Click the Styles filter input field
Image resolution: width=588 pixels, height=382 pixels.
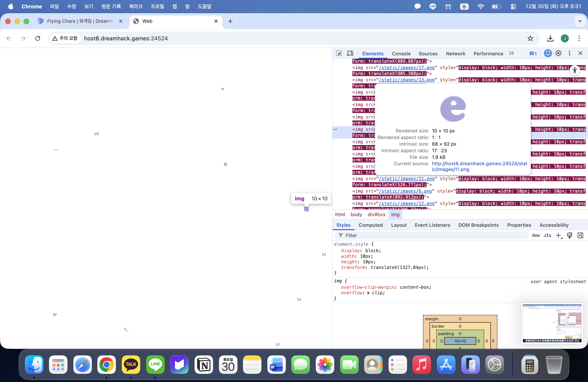432,235
